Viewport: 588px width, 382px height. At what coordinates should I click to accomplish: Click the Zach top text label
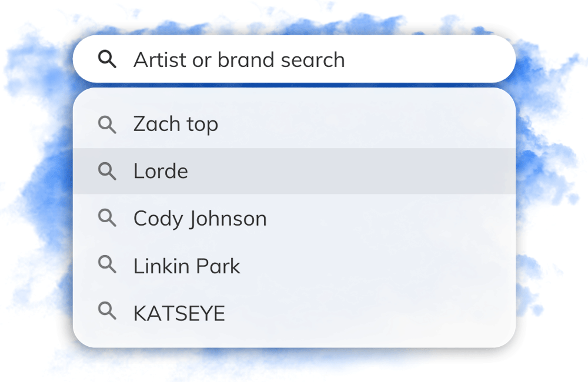175,124
